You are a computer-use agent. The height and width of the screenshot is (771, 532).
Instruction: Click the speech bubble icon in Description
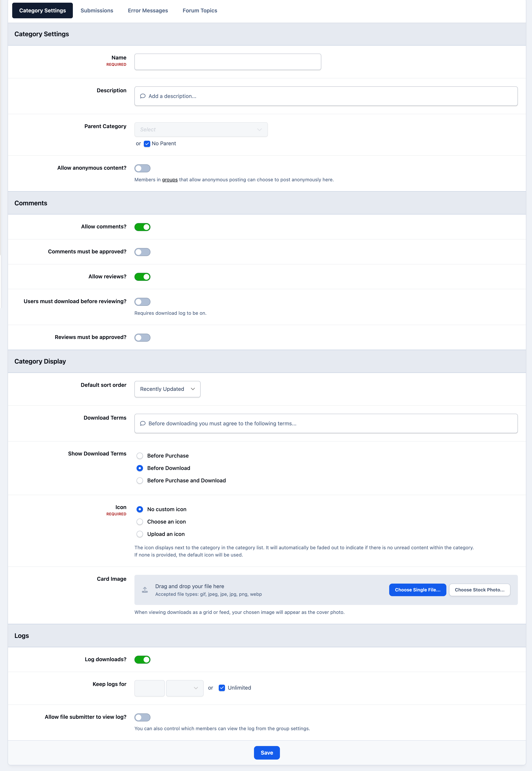(143, 96)
